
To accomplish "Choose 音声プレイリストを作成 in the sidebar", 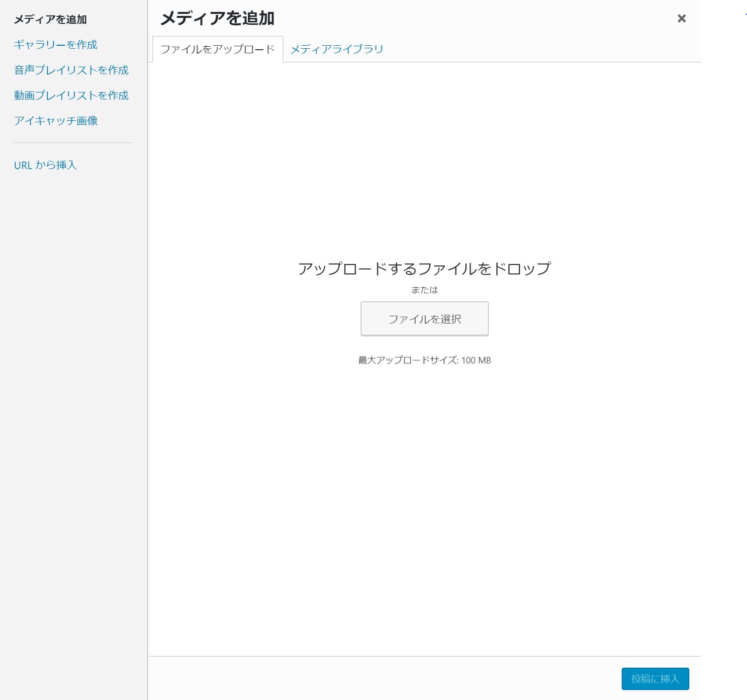I will click(71, 70).
